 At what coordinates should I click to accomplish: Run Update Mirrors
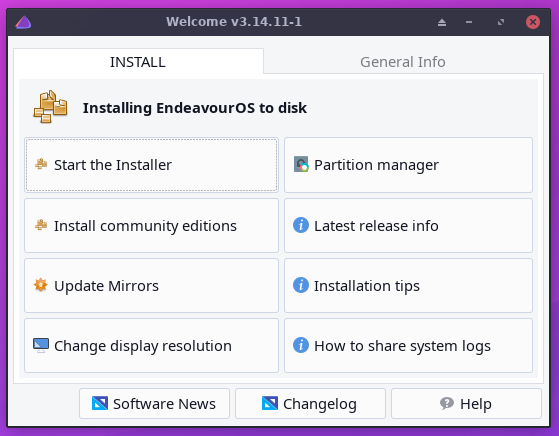(151, 286)
